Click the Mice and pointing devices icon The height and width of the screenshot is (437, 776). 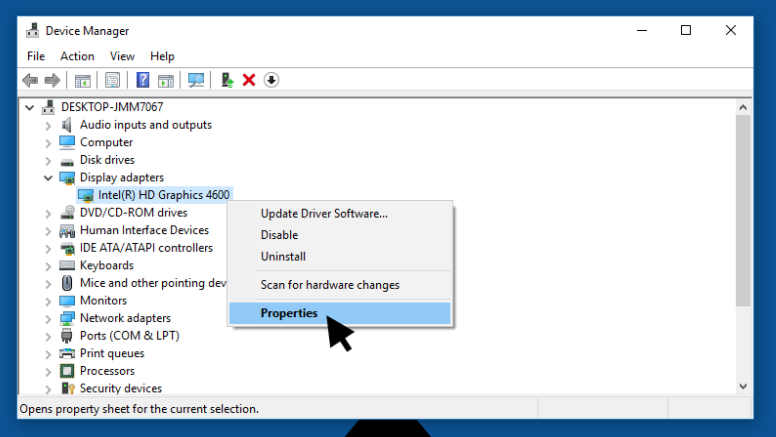[x=67, y=283]
